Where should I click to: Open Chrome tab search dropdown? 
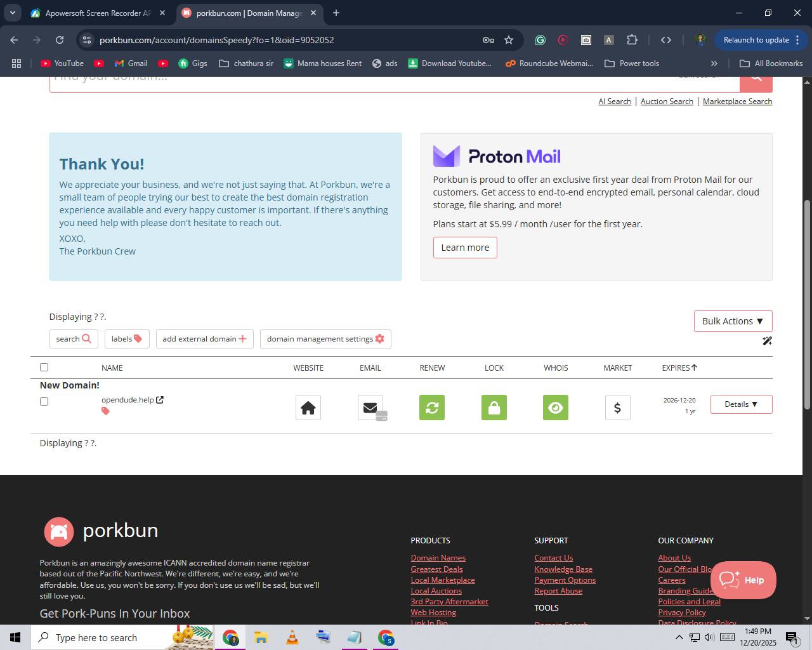[x=12, y=13]
